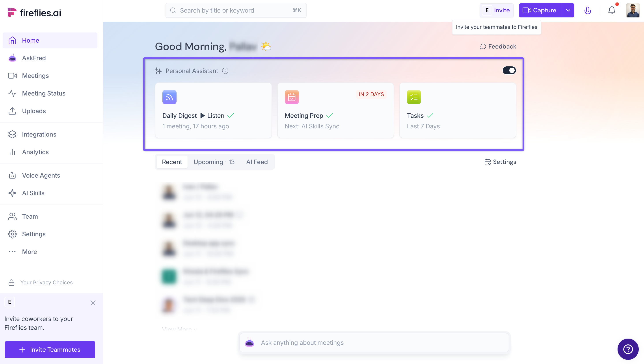Click the Meeting Prep calendar icon
The image size is (644, 364).
[292, 97]
